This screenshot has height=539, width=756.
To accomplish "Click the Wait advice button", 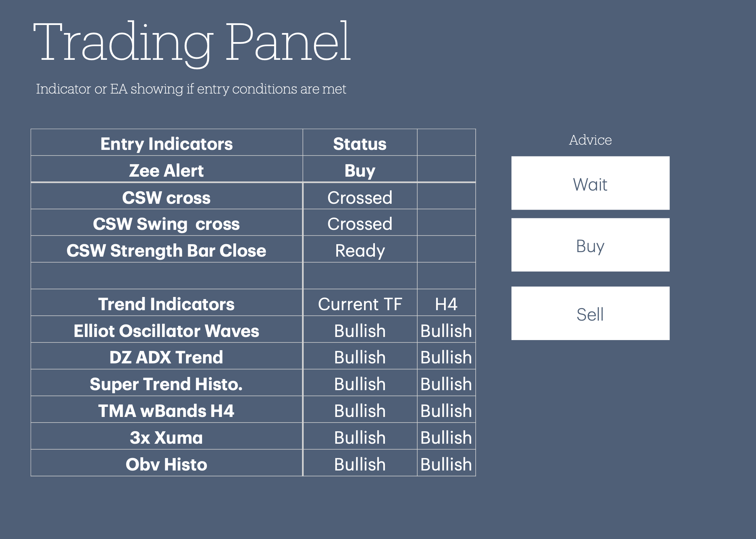I will 590,183.
